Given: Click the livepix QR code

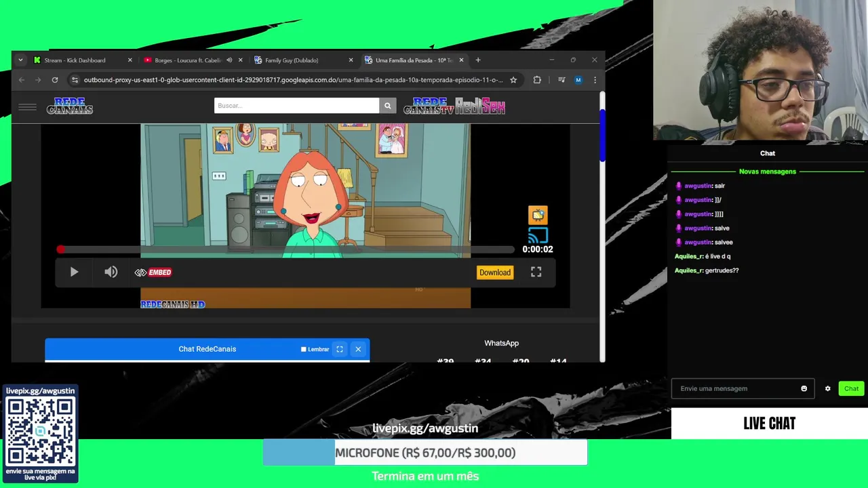Looking at the screenshot, I should point(41,432).
